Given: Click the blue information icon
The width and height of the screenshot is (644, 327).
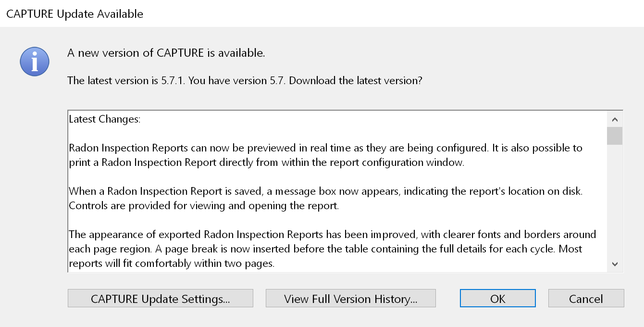Looking at the screenshot, I should tap(35, 62).
